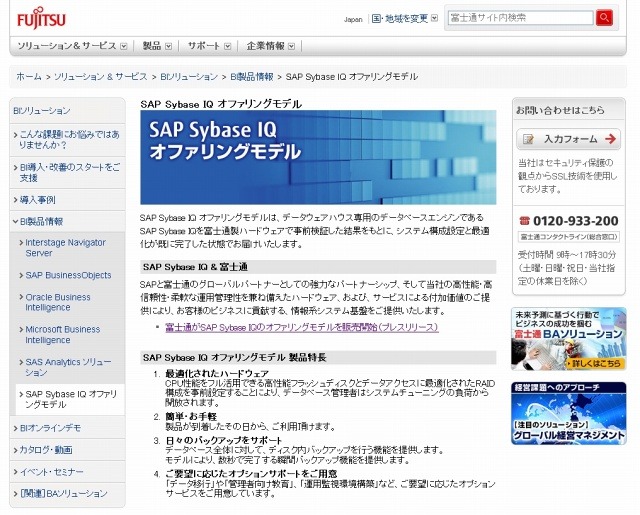This screenshot has height=515, width=640.
Task: Open Oracle Business Intelligence link
Action: [58, 302]
